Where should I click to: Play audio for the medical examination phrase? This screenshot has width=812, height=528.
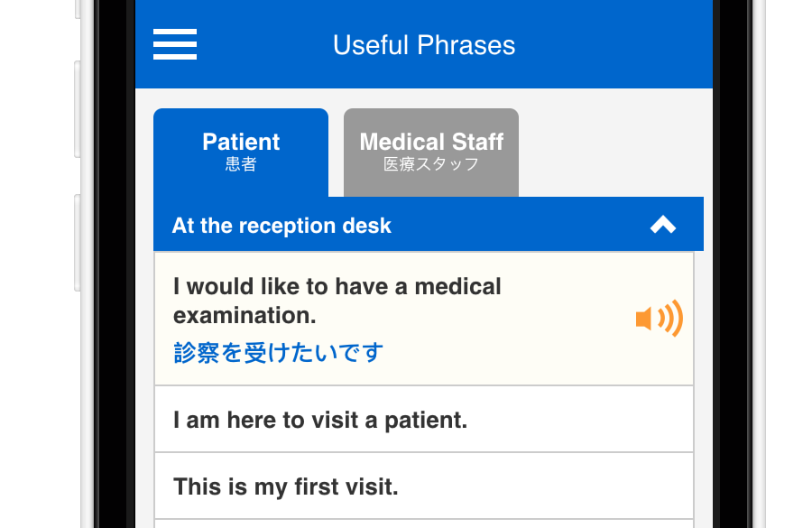coord(660,318)
